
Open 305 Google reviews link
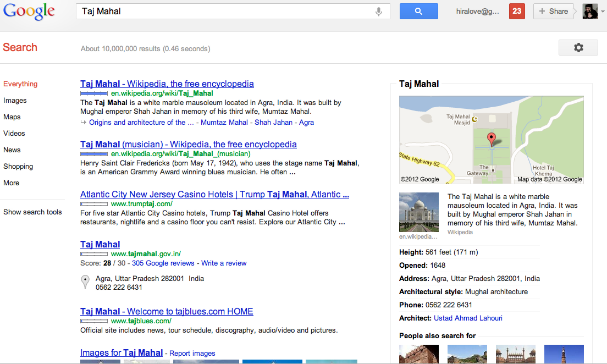tap(163, 263)
